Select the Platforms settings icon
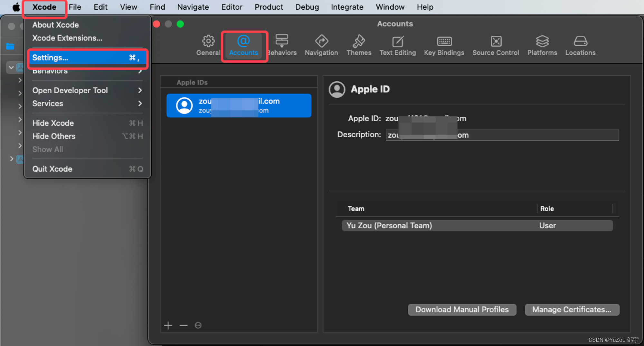 click(x=542, y=45)
